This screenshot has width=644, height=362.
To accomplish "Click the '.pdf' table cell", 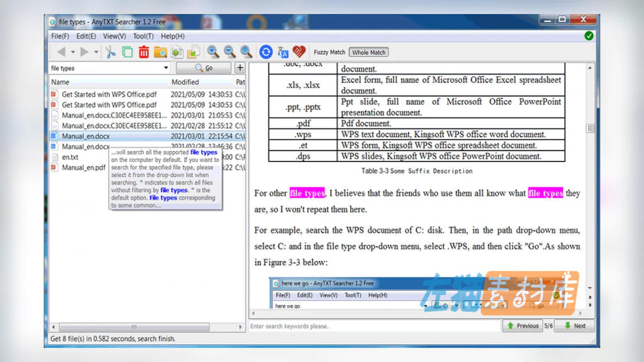I will pyautogui.click(x=303, y=123).
